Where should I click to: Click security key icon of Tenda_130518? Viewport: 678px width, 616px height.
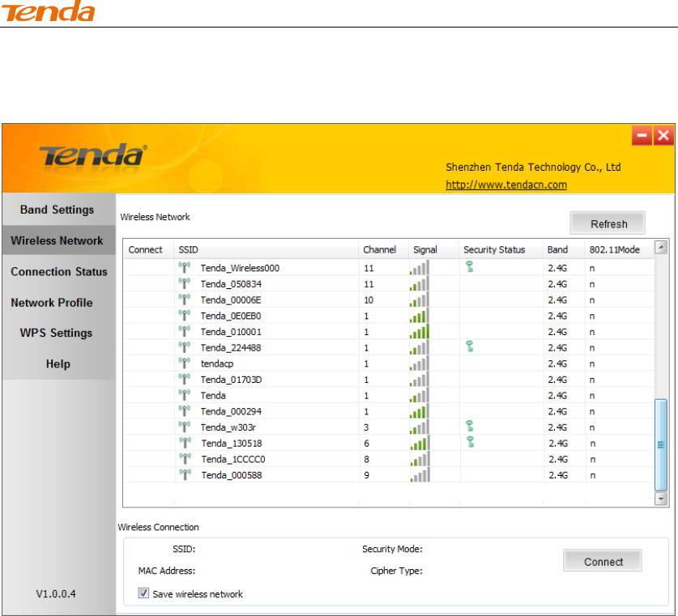click(471, 441)
